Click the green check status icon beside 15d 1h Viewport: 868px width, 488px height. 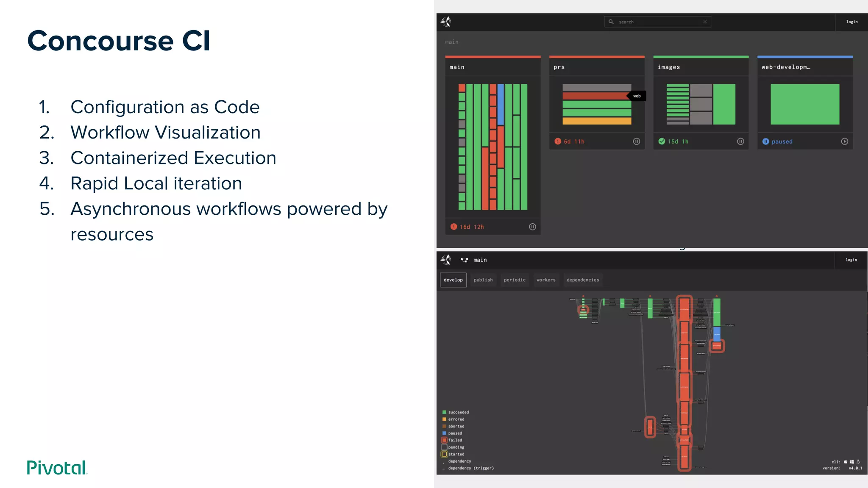662,141
